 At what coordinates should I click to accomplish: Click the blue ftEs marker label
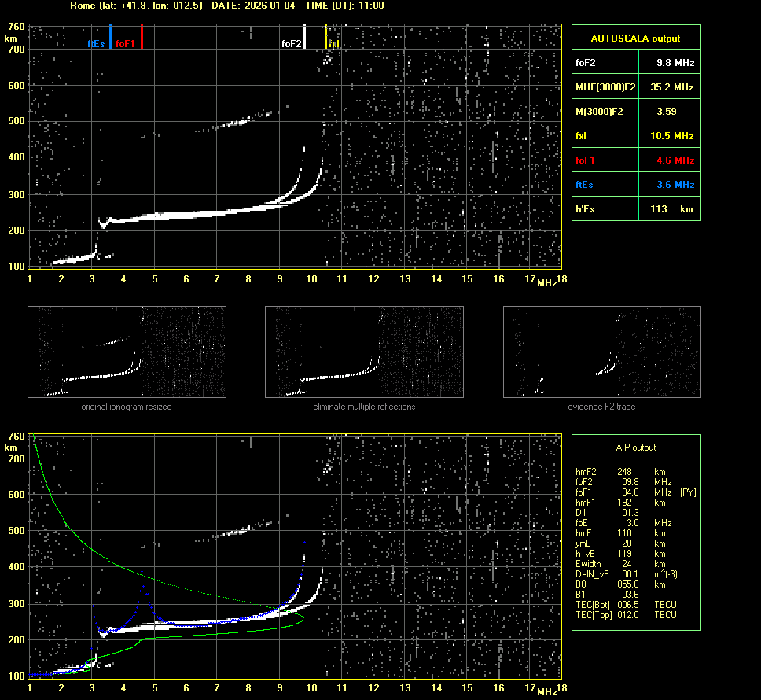click(96, 44)
